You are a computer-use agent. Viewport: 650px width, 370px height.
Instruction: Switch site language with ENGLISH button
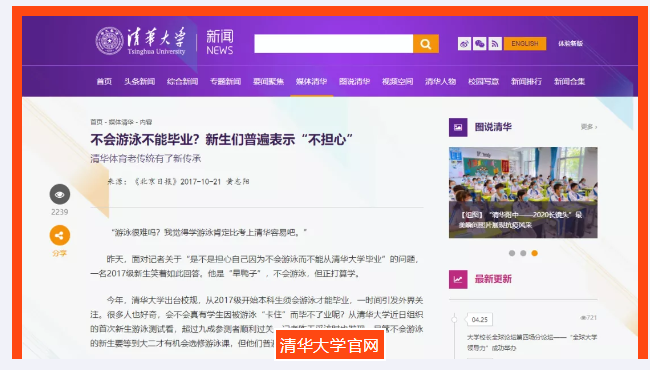pyautogui.click(x=525, y=44)
